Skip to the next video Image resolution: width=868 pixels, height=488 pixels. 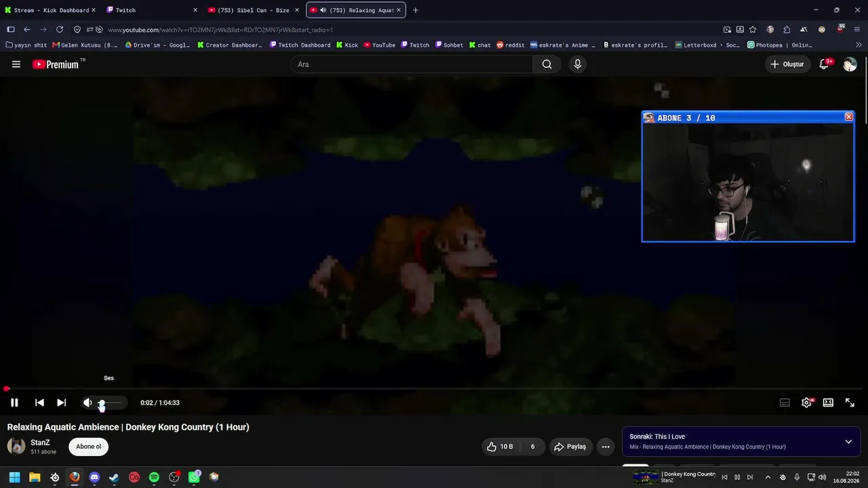click(61, 403)
